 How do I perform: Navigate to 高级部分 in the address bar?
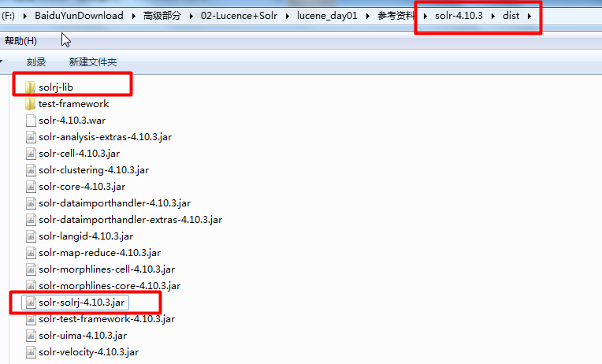click(162, 16)
